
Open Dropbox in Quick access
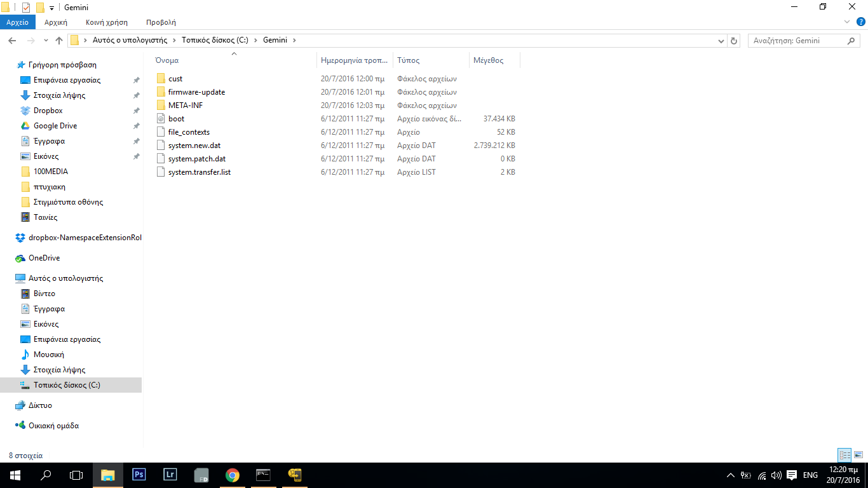tap(48, 111)
